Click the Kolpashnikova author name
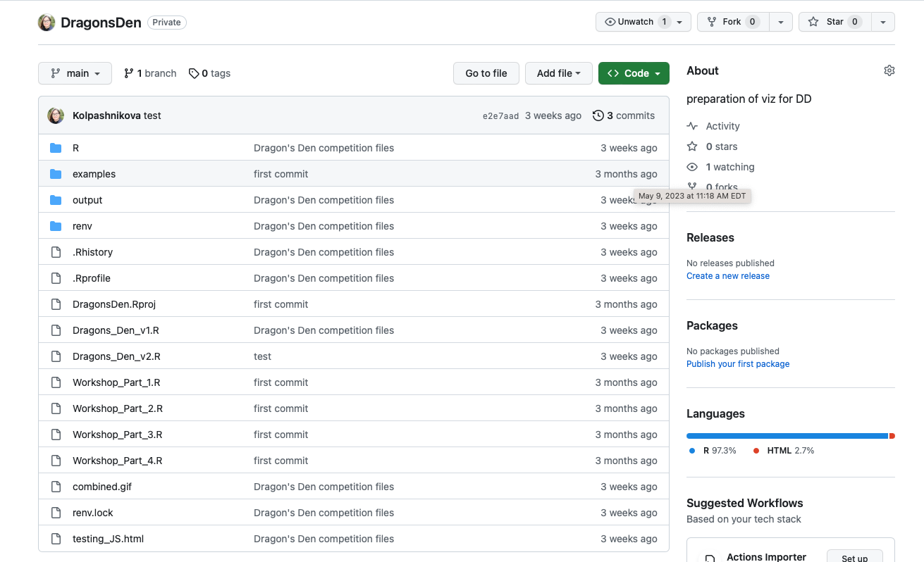This screenshot has width=924, height=562. pos(106,115)
